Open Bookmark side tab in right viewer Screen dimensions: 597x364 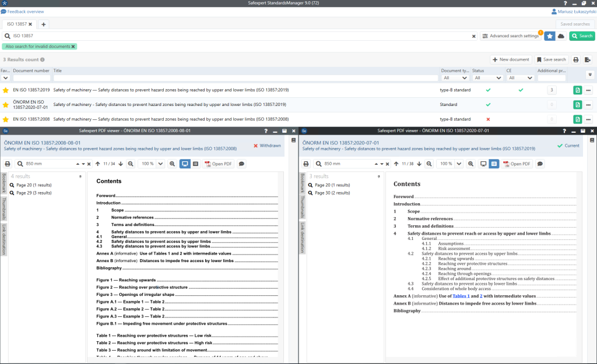303,183
